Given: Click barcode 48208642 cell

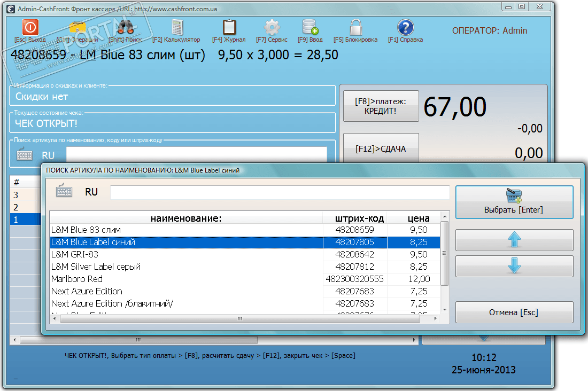Looking at the screenshot, I should [355, 255].
